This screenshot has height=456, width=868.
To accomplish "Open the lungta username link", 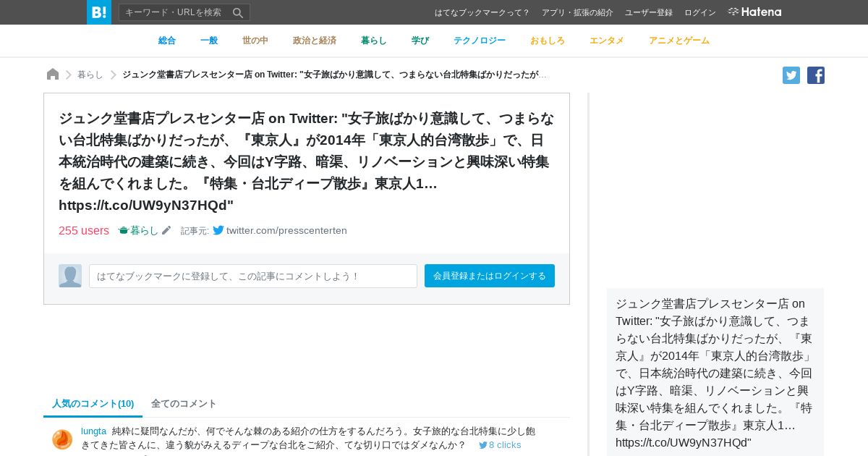I will (x=93, y=431).
